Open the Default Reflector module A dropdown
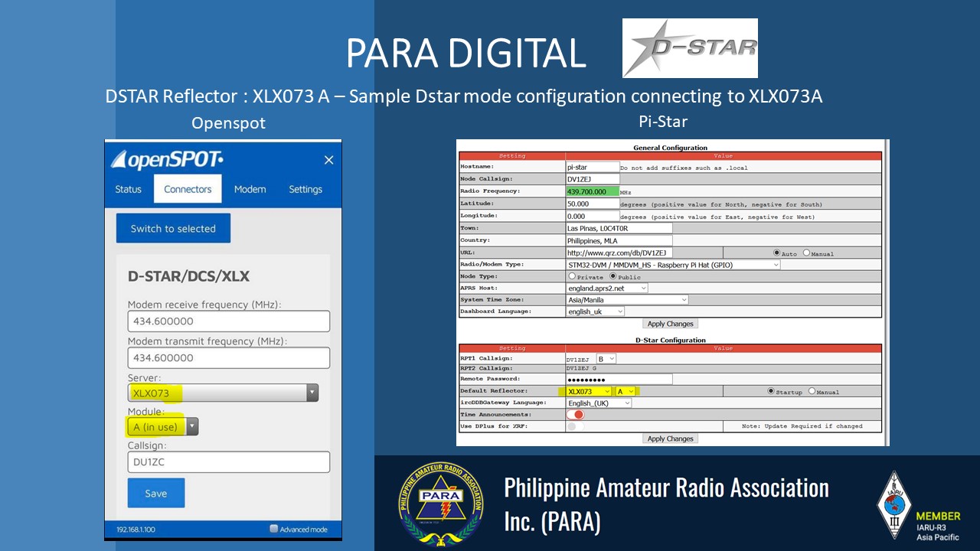 tap(626, 391)
